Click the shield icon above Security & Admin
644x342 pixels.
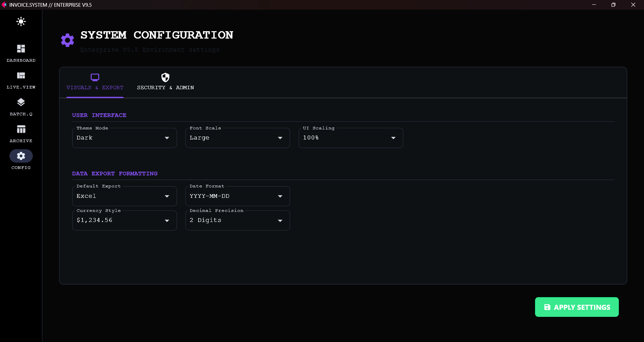(165, 77)
